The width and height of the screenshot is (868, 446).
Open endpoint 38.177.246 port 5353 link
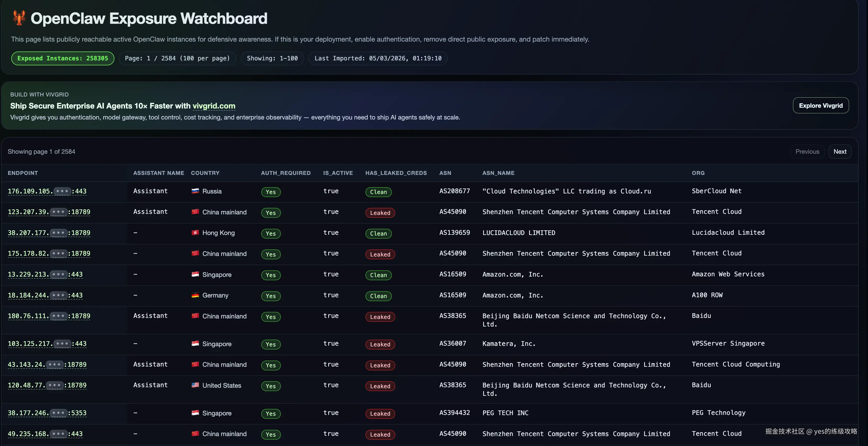pos(47,413)
